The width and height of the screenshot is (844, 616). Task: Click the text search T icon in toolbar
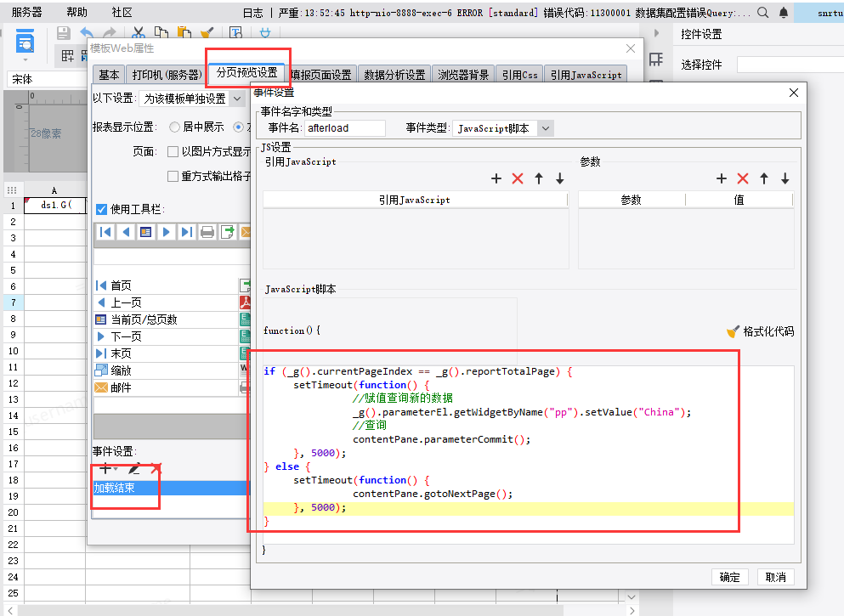point(235,33)
